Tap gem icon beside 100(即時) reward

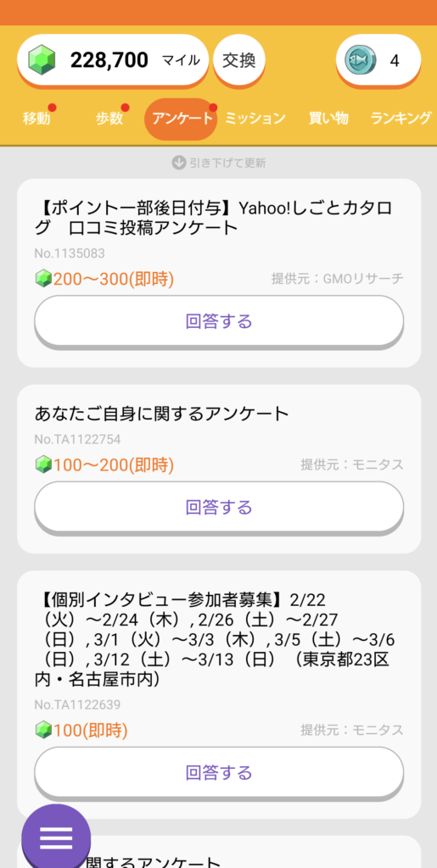point(43,730)
